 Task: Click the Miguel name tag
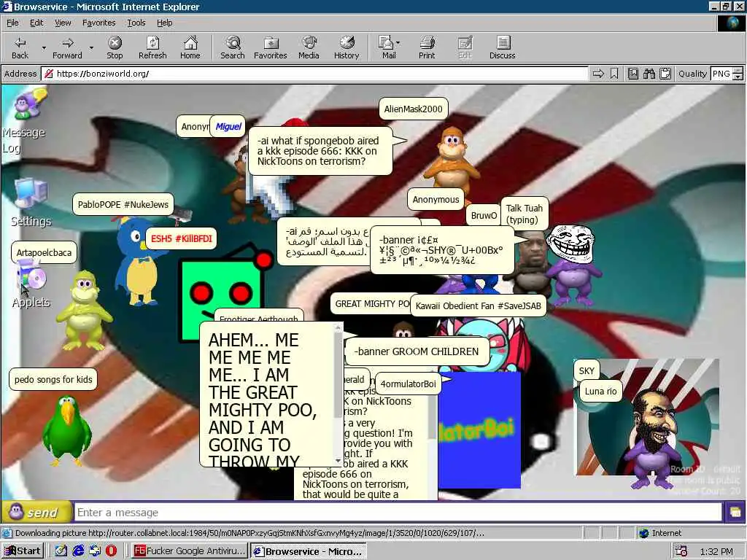pos(228,126)
